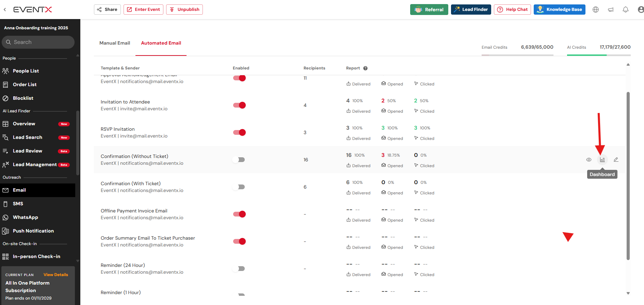Click the AI Credits usage bar
644x305 pixels.
pyautogui.click(x=598, y=55)
